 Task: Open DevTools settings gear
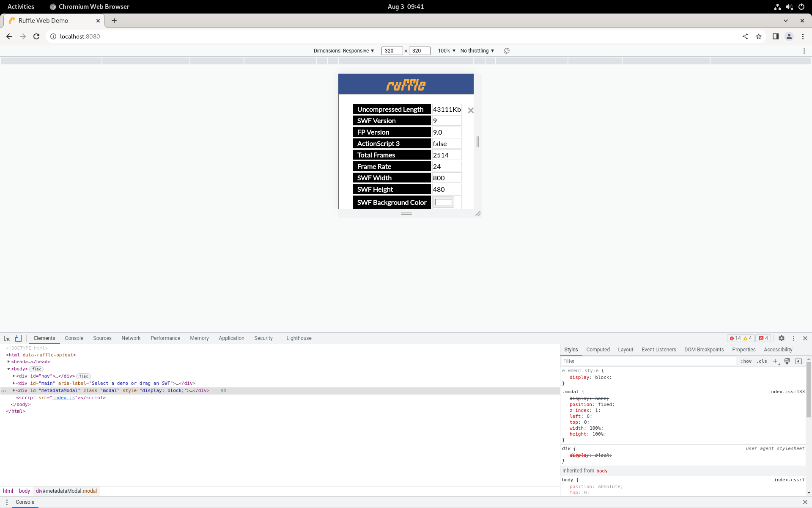(782, 338)
